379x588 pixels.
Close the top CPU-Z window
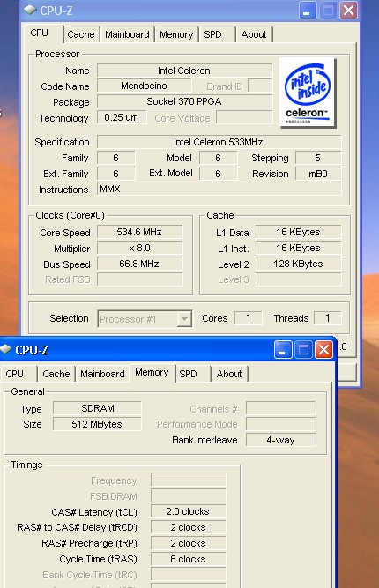[x=349, y=11]
